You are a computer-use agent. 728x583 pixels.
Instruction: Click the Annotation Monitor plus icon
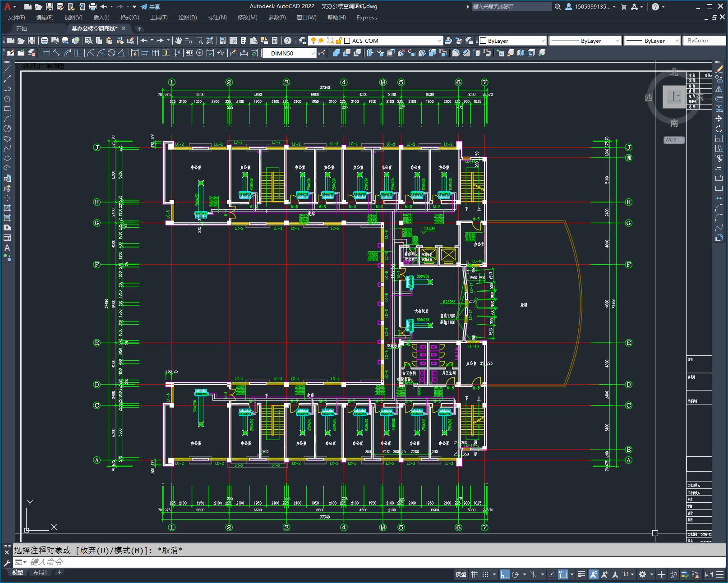(x=661, y=574)
